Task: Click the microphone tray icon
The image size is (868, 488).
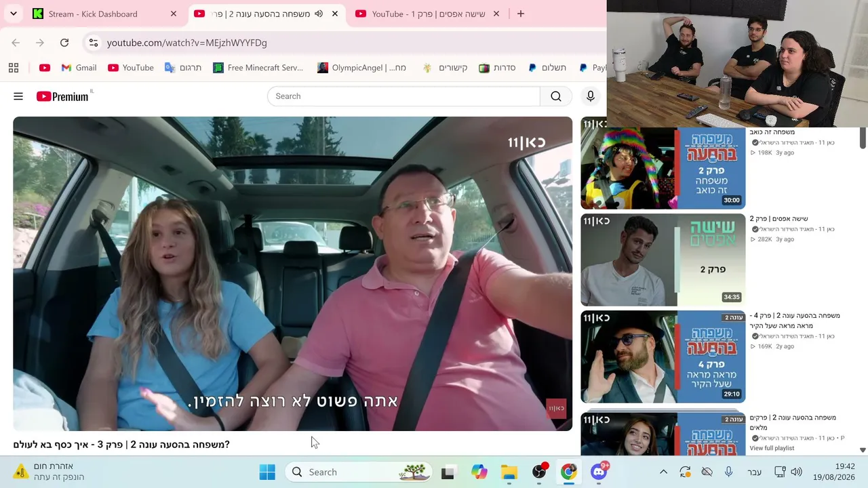Action: [x=728, y=472]
